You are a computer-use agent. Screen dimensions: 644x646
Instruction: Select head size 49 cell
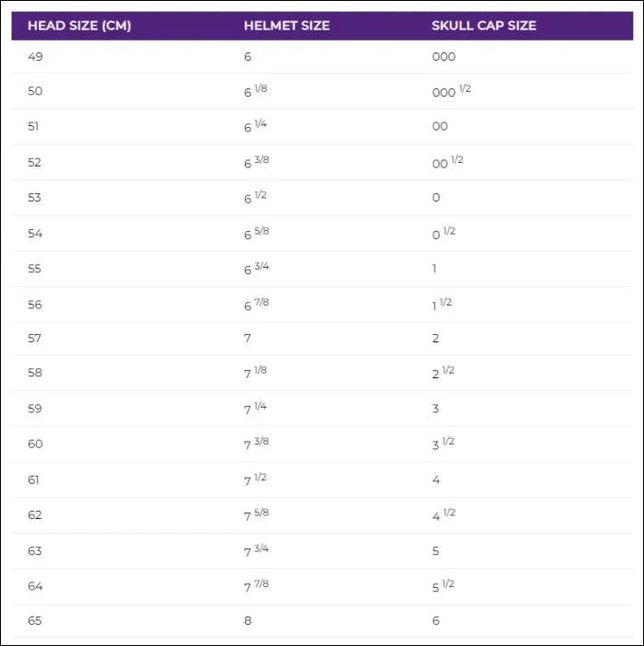pyautogui.click(x=35, y=57)
